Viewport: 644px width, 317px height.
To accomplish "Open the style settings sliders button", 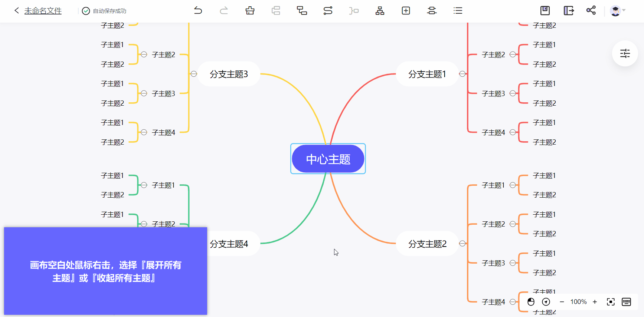I will tap(625, 53).
